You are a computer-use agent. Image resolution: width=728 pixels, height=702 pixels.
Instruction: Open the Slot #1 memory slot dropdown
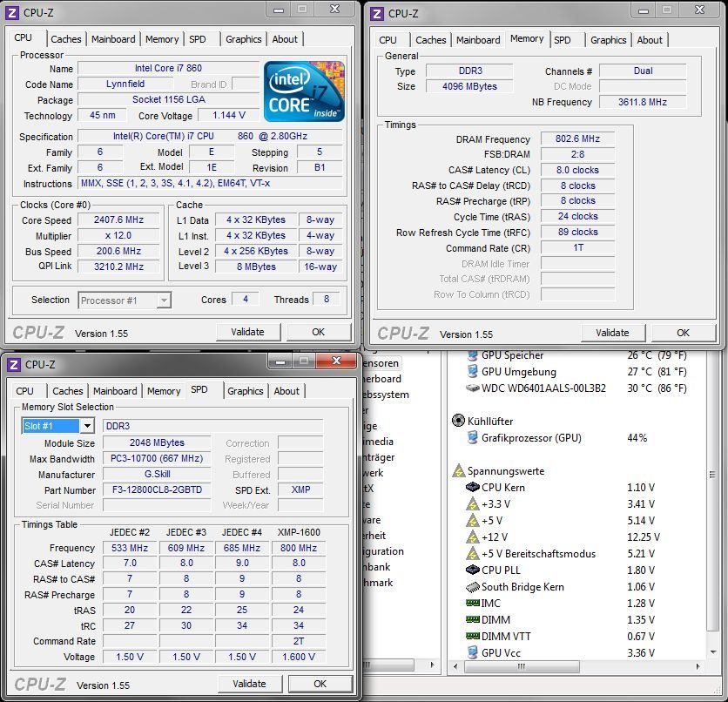pyautogui.click(x=87, y=426)
